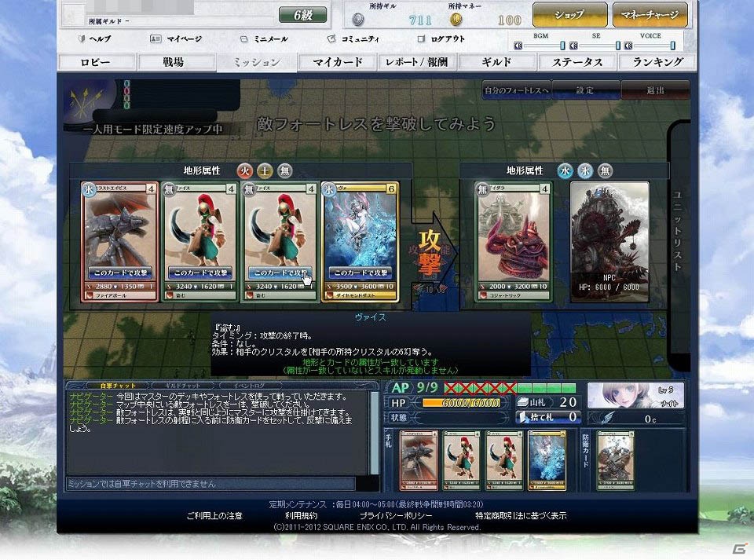Screen dimensions: 754x560
Task: Open the ヘルプ help link
Action: pyautogui.click(x=95, y=39)
